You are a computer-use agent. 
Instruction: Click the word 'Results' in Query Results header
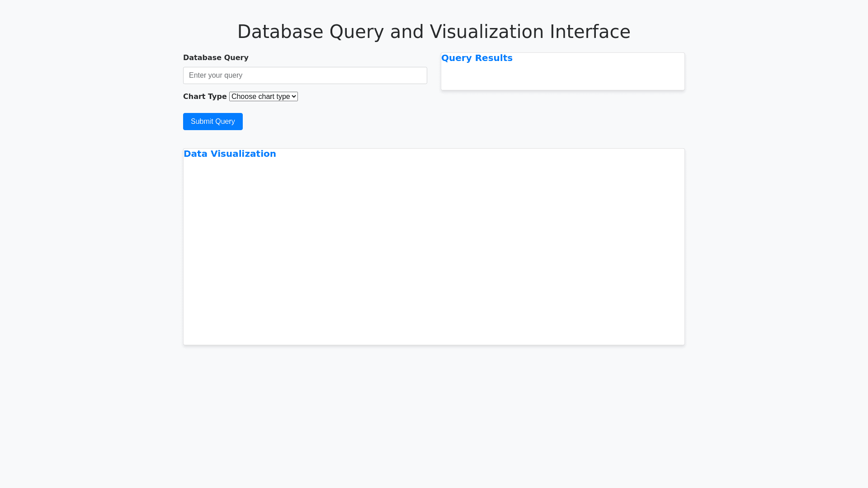coord(494,58)
